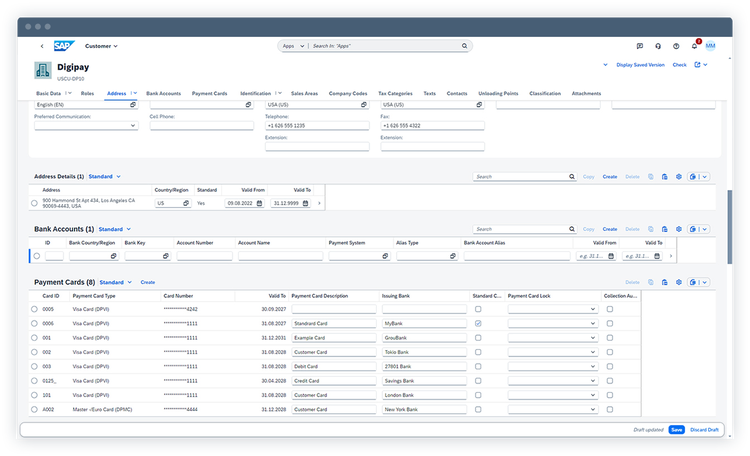Uncheck Standard Card for MyBank card

tap(478, 323)
